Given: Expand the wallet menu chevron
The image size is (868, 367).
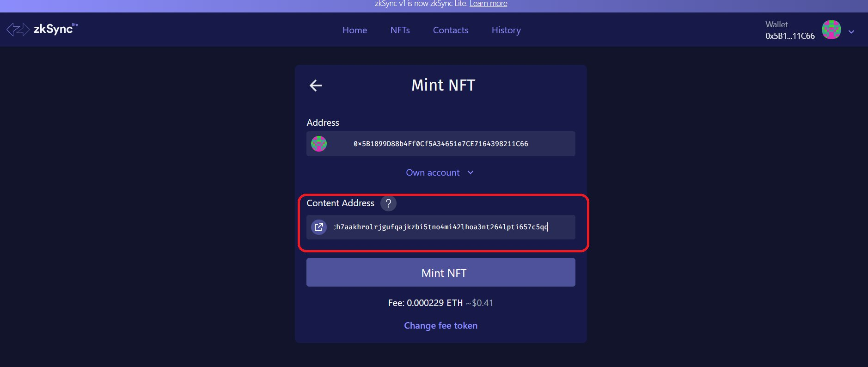Looking at the screenshot, I should (x=851, y=32).
